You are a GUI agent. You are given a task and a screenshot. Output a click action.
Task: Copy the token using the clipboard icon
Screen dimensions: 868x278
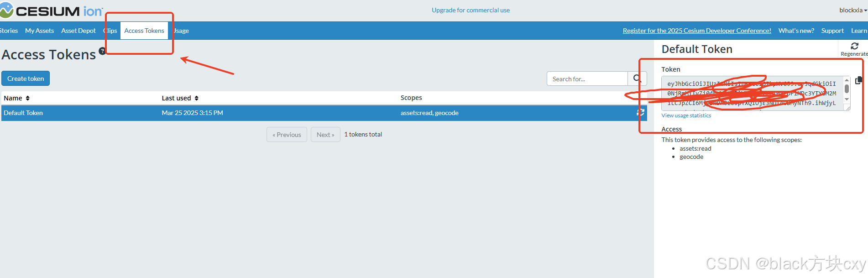point(858,80)
